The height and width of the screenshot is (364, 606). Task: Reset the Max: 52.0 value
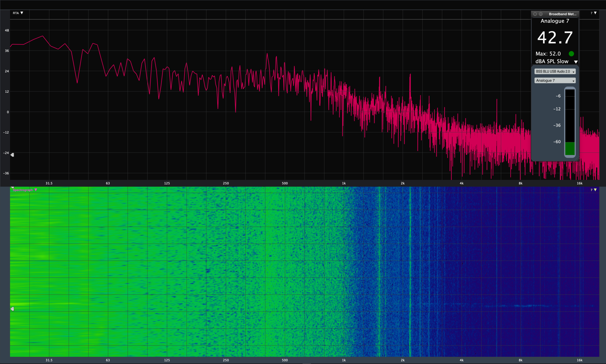548,54
